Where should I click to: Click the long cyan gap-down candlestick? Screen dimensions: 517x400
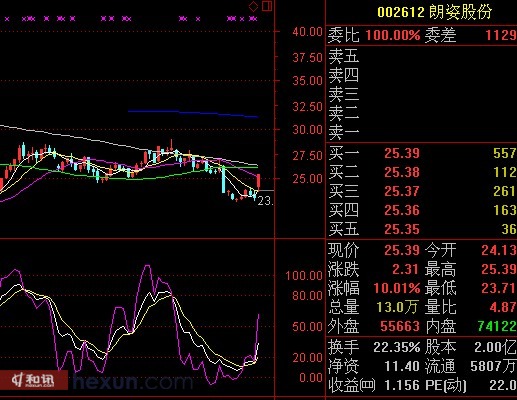pos(223,179)
